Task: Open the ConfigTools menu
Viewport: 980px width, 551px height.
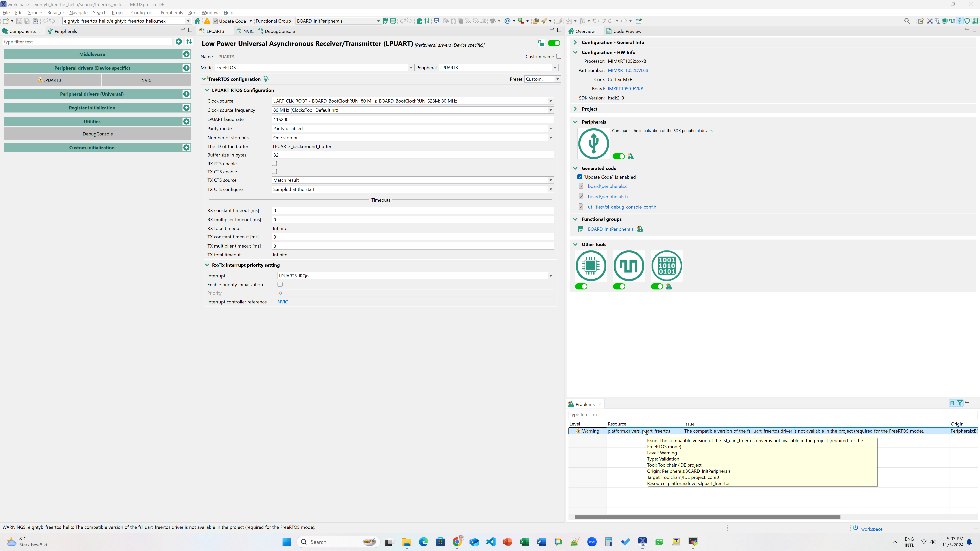Action: (x=143, y=13)
